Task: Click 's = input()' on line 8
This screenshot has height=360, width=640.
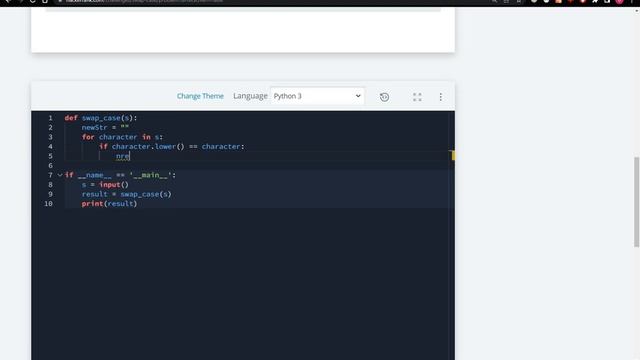Action: click(x=105, y=184)
